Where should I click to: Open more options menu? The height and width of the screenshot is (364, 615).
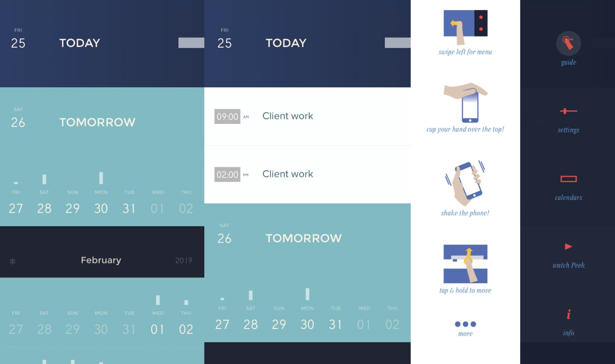coord(465,324)
